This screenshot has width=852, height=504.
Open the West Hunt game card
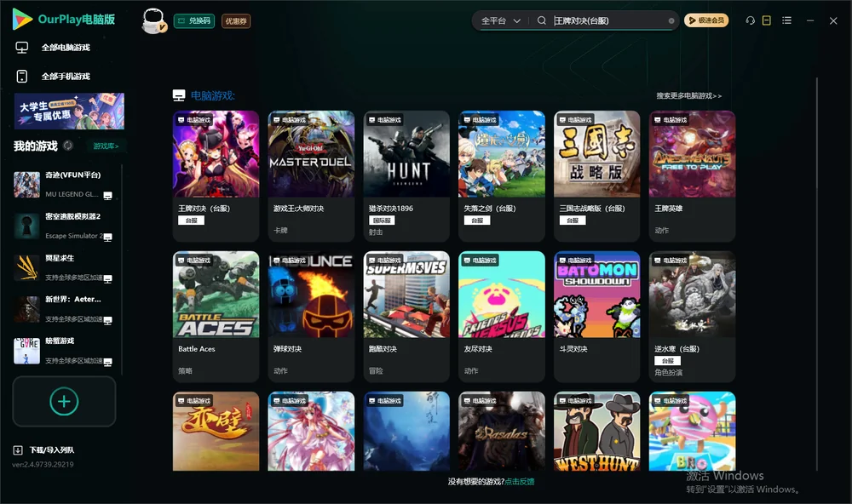597,432
